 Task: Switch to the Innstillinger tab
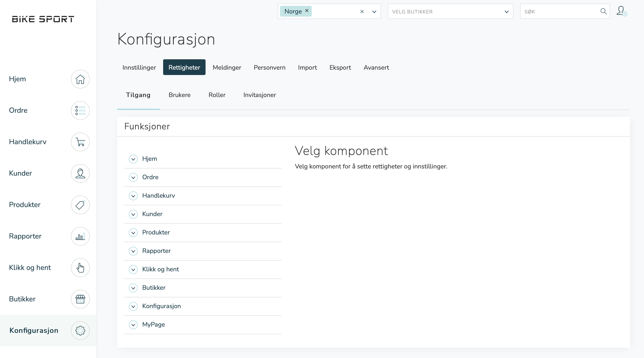[x=139, y=67]
